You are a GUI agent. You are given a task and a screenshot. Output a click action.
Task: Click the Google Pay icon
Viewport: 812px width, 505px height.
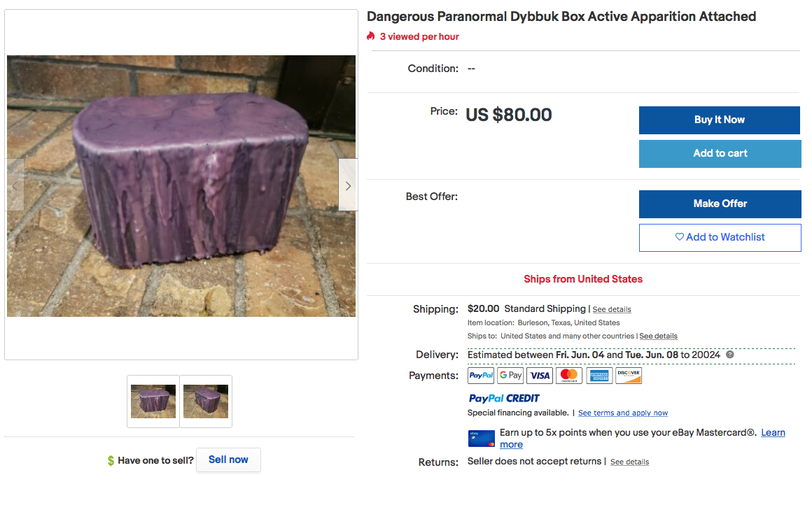(510, 376)
